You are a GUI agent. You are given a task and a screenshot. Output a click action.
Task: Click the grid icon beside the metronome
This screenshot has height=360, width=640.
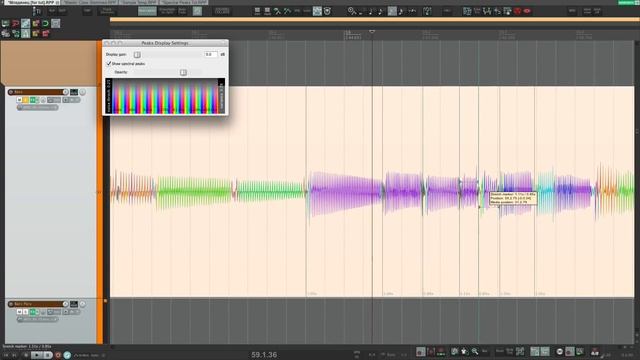tap(317, 11)
